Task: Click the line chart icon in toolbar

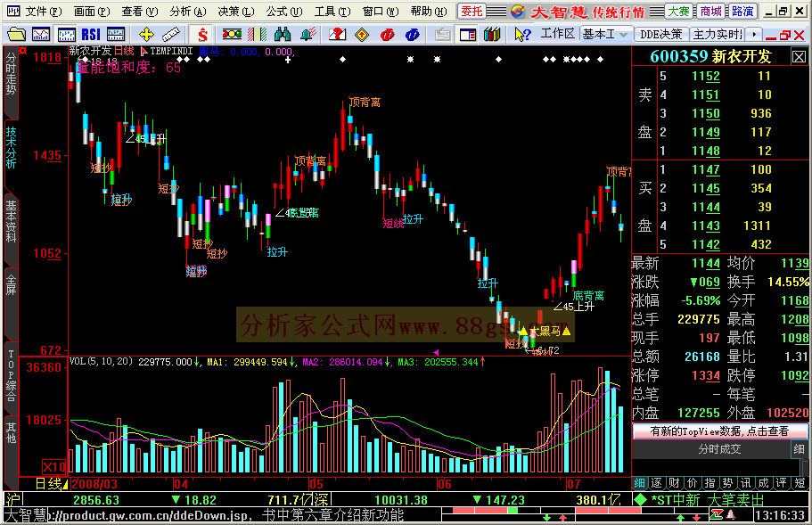Action: click(41, 35)
